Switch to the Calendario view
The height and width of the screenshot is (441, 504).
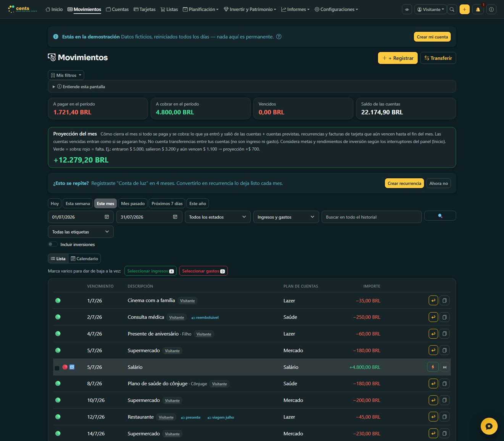[x=84, y=258]
